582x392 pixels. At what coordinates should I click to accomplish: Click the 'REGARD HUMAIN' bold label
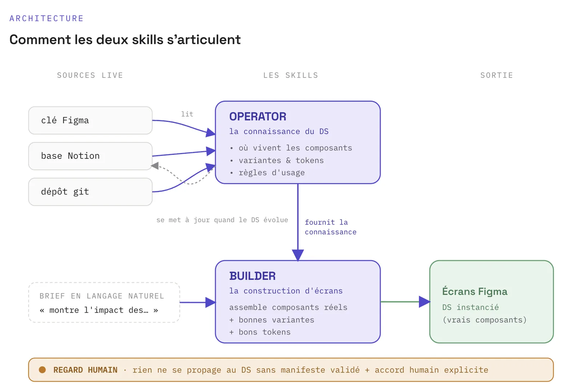pyautogui.click(x=85, y=370)
